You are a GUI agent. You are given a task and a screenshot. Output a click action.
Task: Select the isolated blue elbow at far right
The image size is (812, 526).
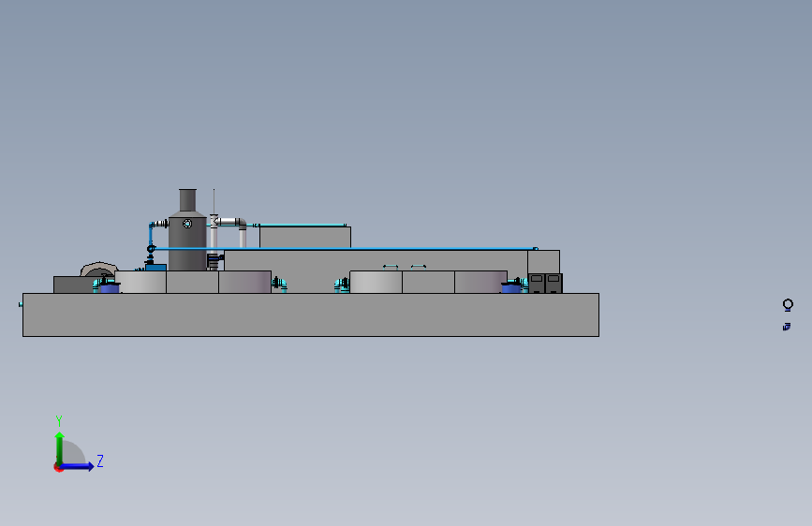click(787, 327)
